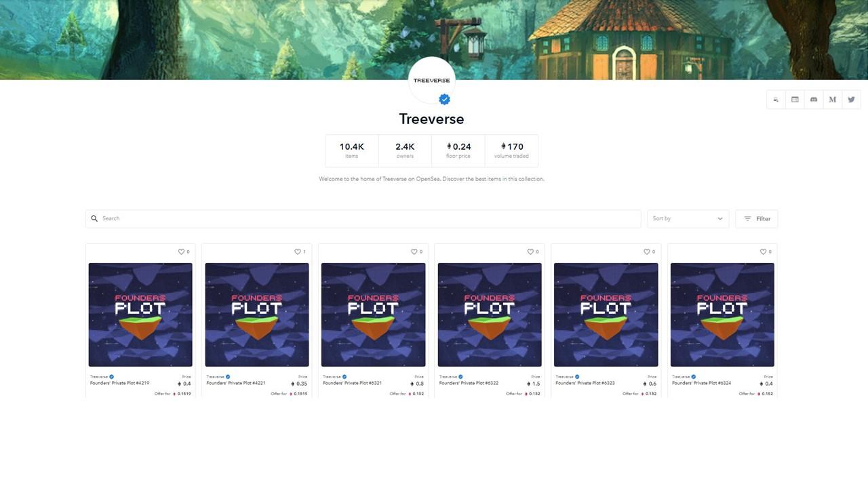Image resolution: width=868 pixels, height=488 pixels.
Task: Open the website link icon
Action: [795, 100]
